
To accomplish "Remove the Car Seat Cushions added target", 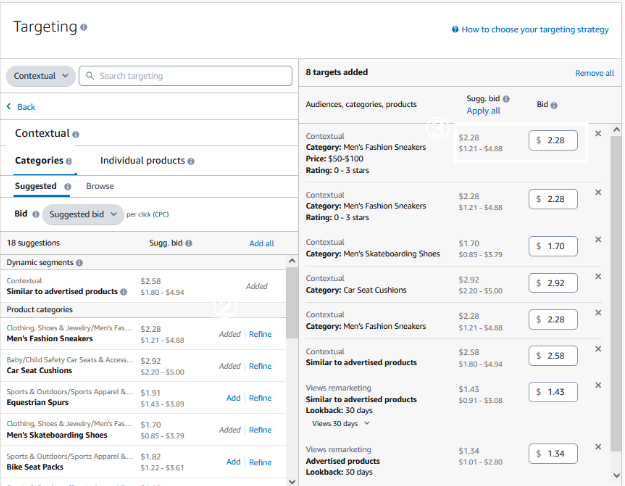I will click(598, 276).
